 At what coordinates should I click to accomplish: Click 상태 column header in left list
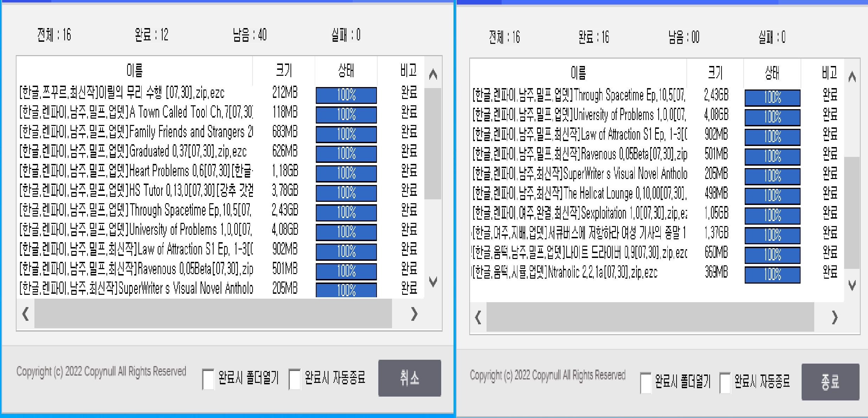tap(346, 71)
